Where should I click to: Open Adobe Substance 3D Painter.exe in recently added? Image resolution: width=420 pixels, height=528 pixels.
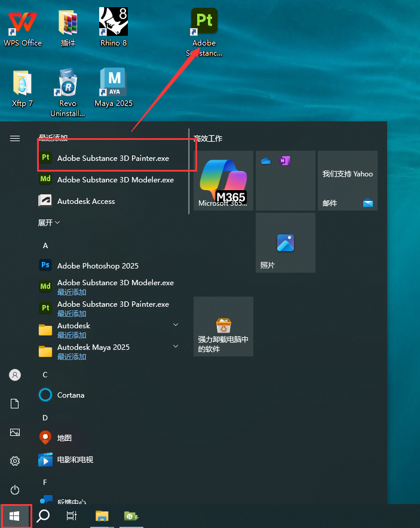click(x=113, y=158)
